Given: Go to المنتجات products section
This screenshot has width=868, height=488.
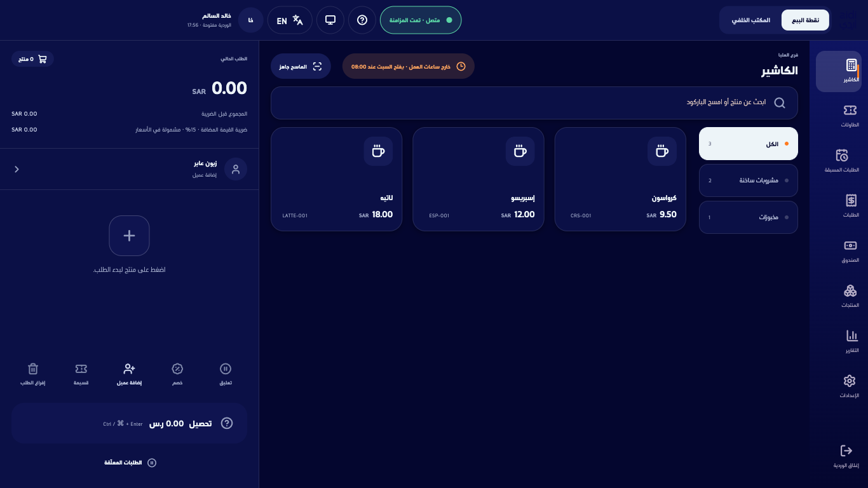Looking at the screenshot, I should point(850,297).
